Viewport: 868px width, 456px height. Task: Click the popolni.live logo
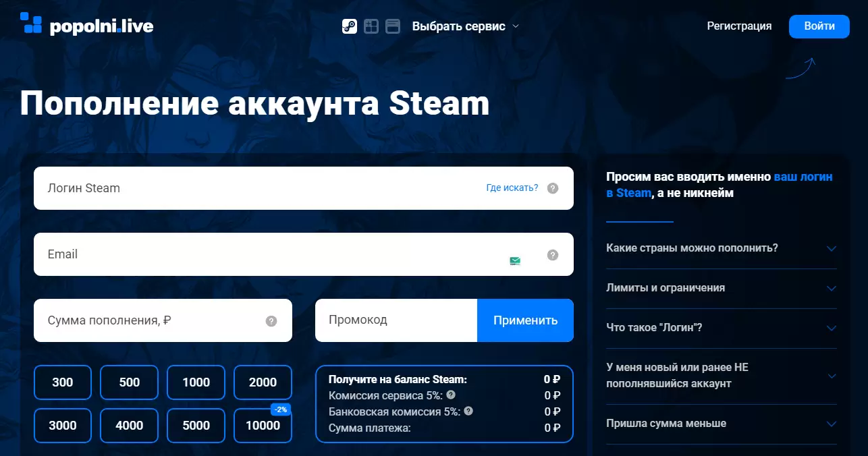(x=87, y=24)
